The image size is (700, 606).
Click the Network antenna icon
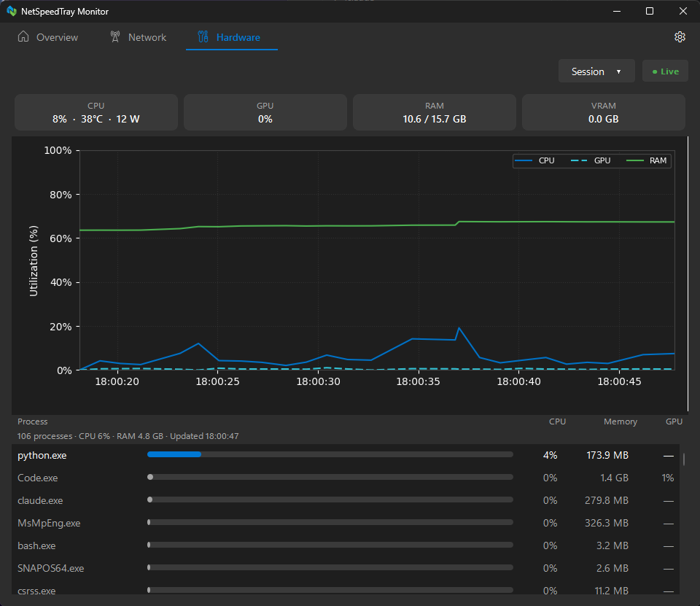coord(115,36)
